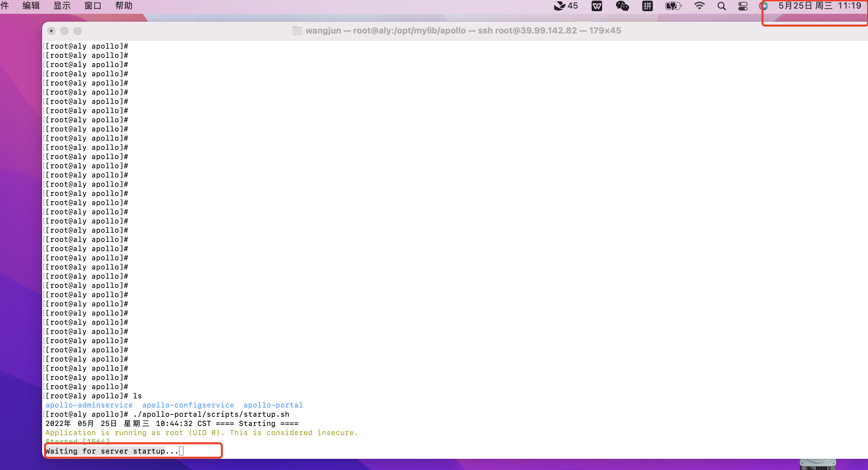The width and height of the screenshot is (868, 470).
Task: Open WeChat from the menu bar
Action: pyautogui.click(x=622, y=6)
